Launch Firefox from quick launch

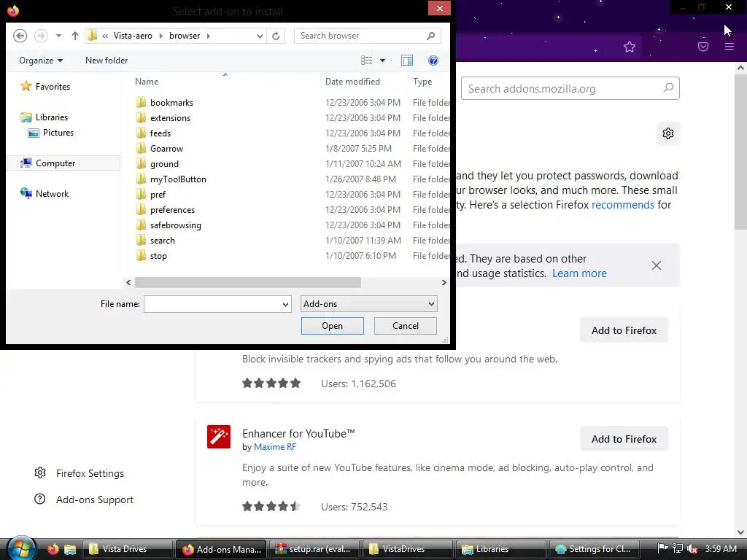pyautogui.click(x=53, y=549)
